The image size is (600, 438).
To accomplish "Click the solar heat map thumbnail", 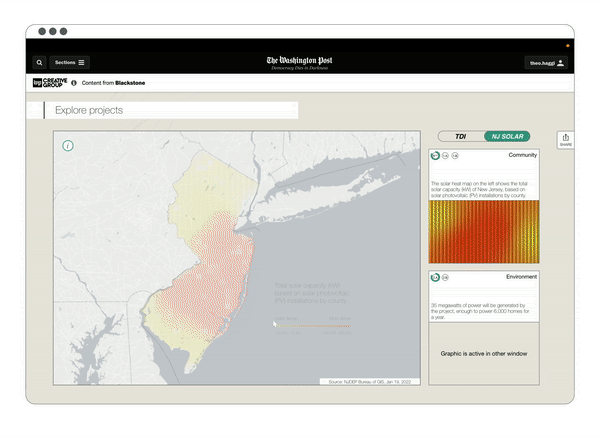I will [x=484, y=232].
